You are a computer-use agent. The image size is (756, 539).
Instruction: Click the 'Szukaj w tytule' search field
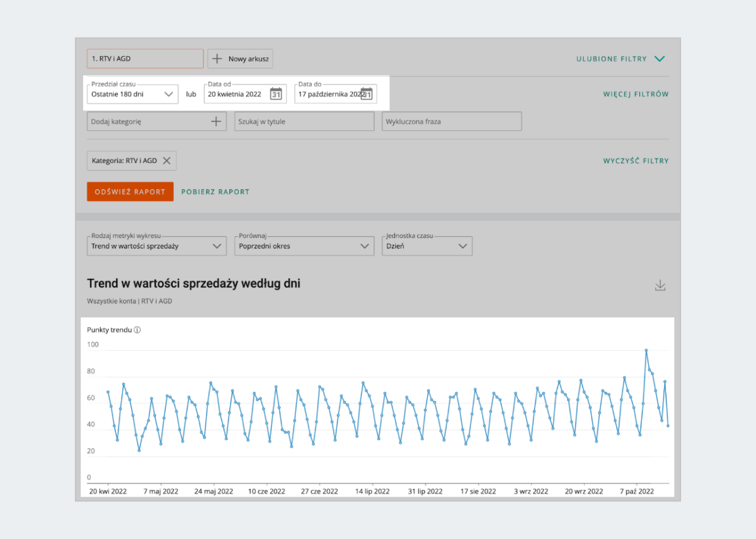(x=304, y=122)
